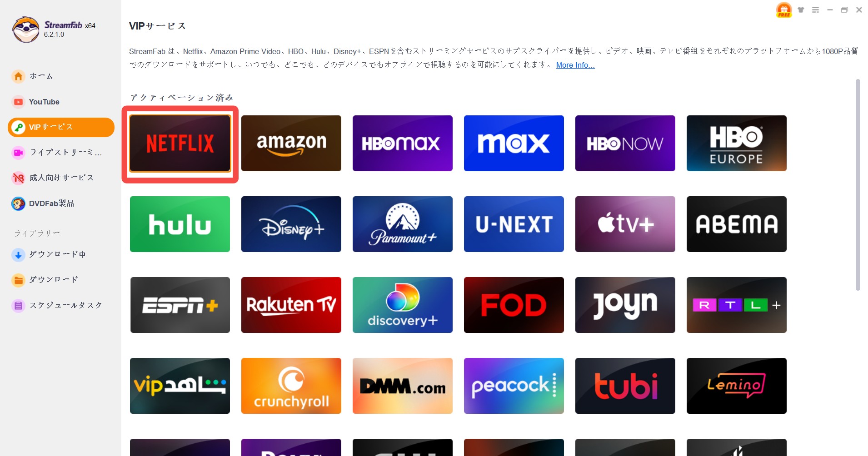868x456 pixels.
Task: Click the vertical scrollbar thumb
Action: [858, 185]
